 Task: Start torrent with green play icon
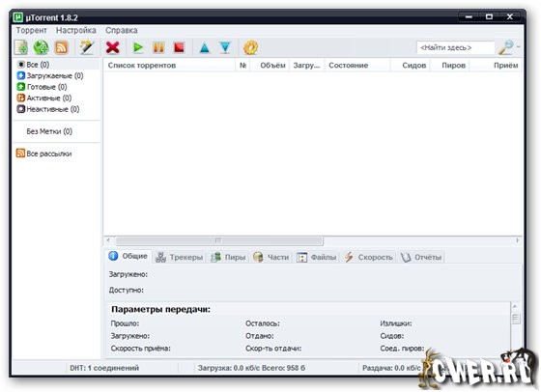coord(138,47)
